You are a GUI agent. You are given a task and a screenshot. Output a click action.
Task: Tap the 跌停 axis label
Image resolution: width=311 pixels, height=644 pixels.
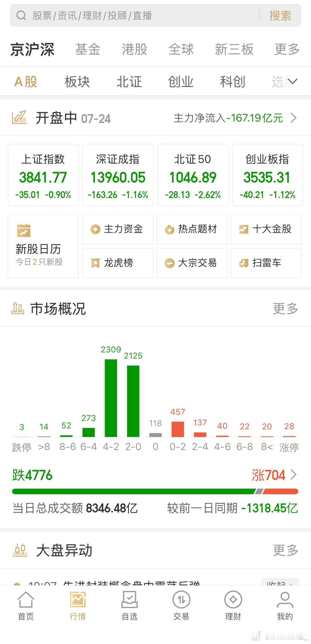(x=22, y=447)
